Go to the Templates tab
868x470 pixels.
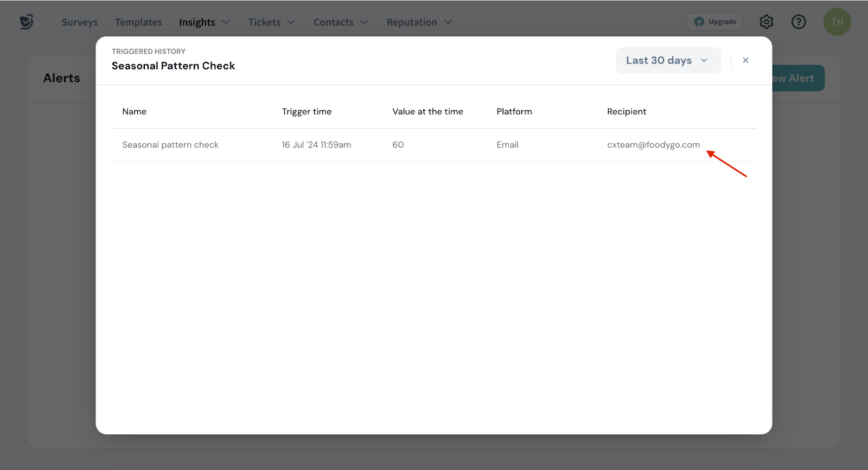[138, 22]
